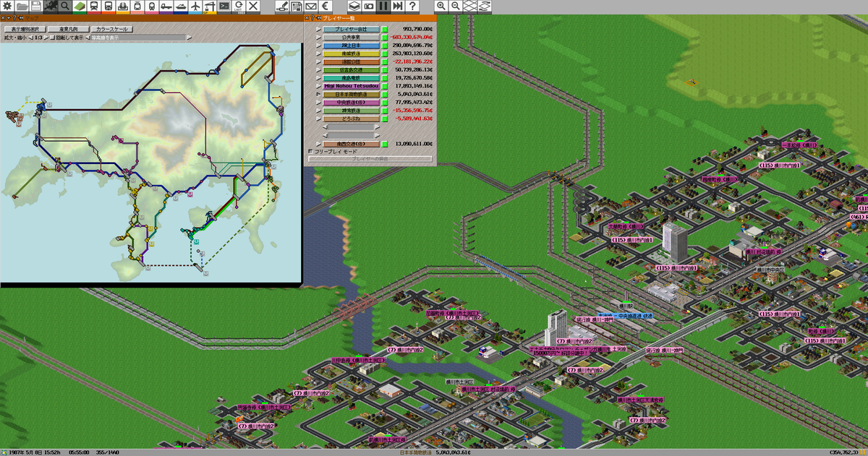The image size is (868, 456).
Task: Zoom out with the minus magnifier
Action: click(456, 7)
